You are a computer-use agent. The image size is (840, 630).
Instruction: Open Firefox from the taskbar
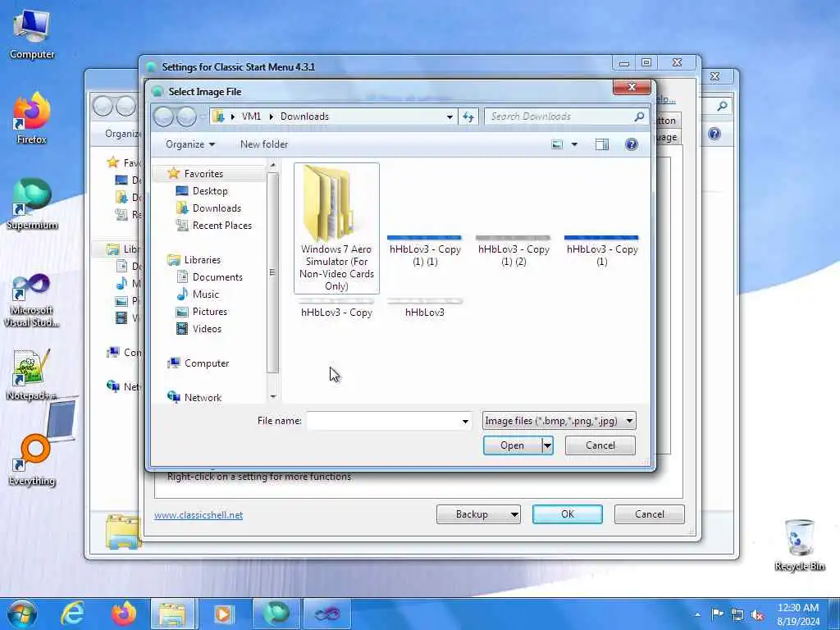click(x=123, y=614)
